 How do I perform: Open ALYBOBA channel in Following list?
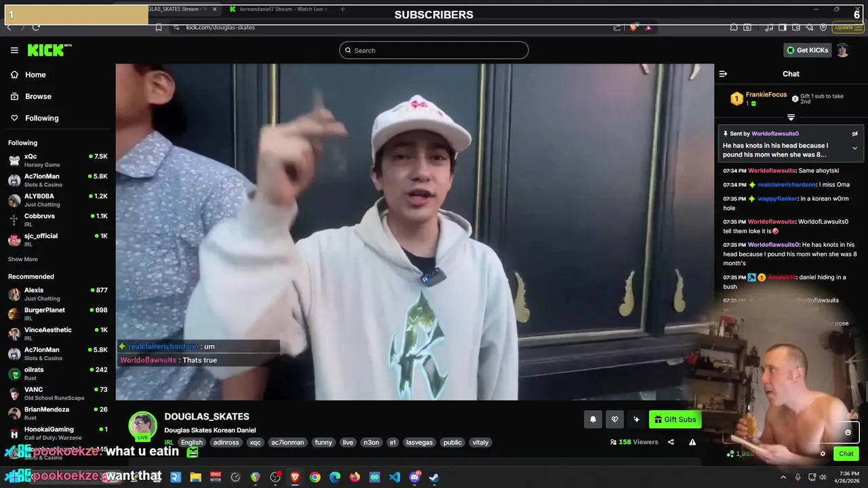[x=58, y=200]
